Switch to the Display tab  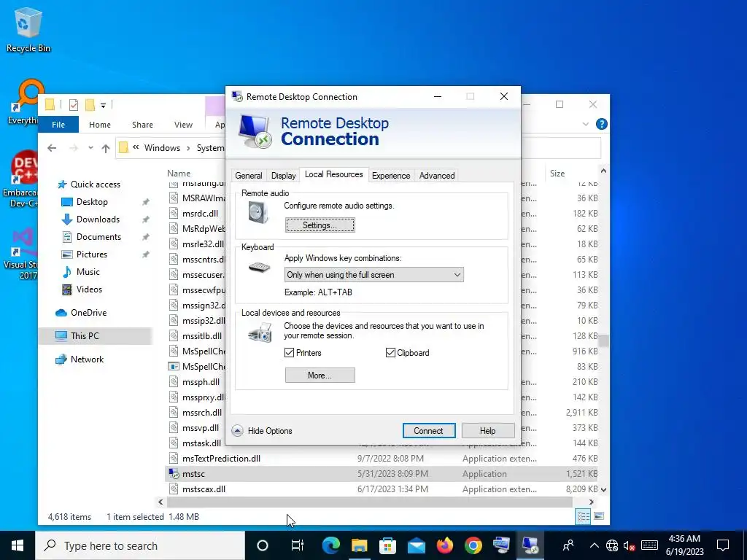pyautogui.click(x=284, y=176)
